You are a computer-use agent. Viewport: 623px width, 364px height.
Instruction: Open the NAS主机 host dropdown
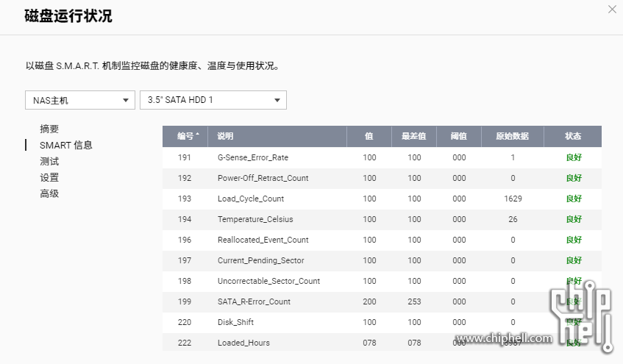(80, 100)
